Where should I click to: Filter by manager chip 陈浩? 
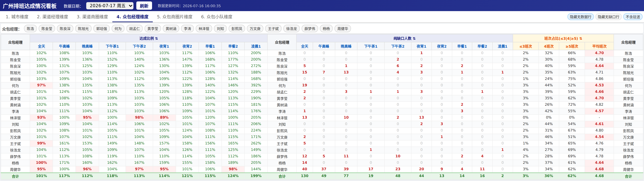(30, 29)
